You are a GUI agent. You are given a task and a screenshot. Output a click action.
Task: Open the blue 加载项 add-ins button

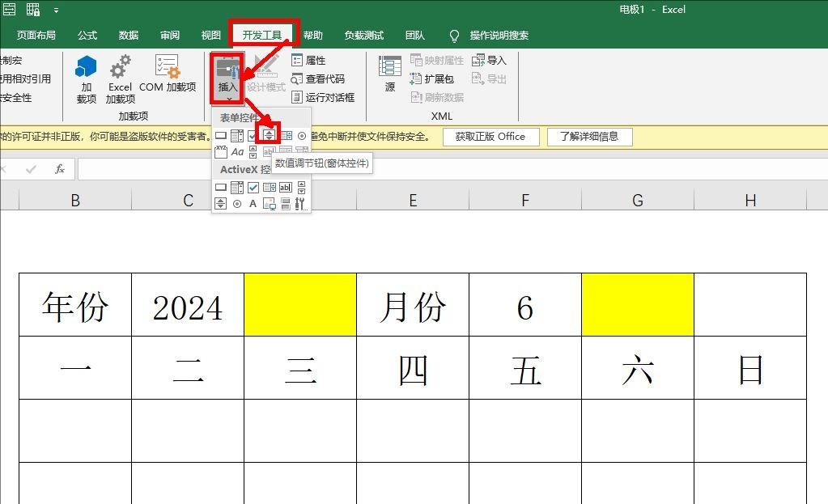coord(86,79)
